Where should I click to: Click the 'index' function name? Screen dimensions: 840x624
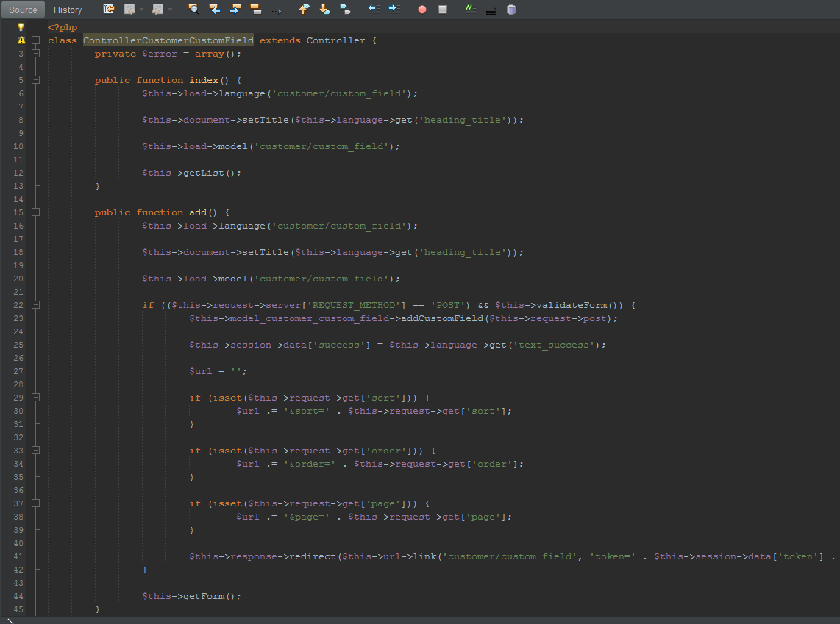tap(204, 80)
